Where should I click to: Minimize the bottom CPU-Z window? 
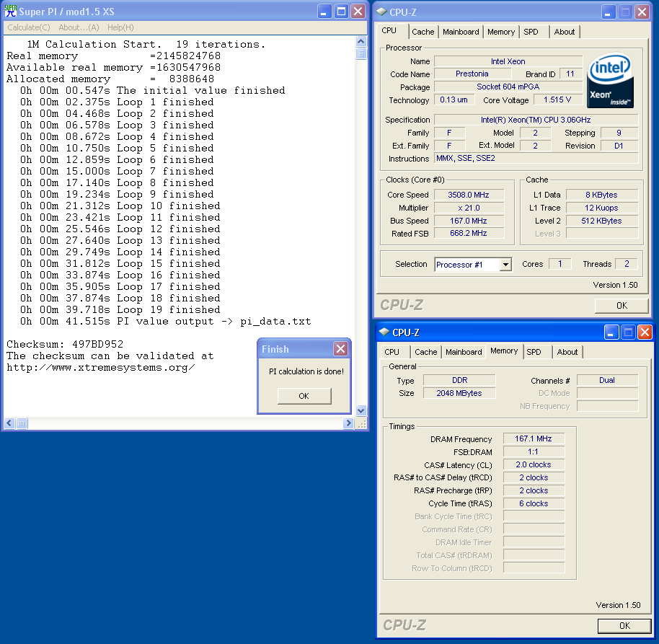[611, 332]
